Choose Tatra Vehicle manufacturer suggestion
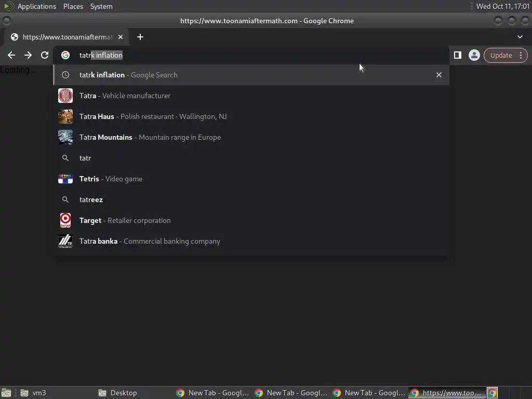This screenshot has height=399, width=532. tap(251, 96)
